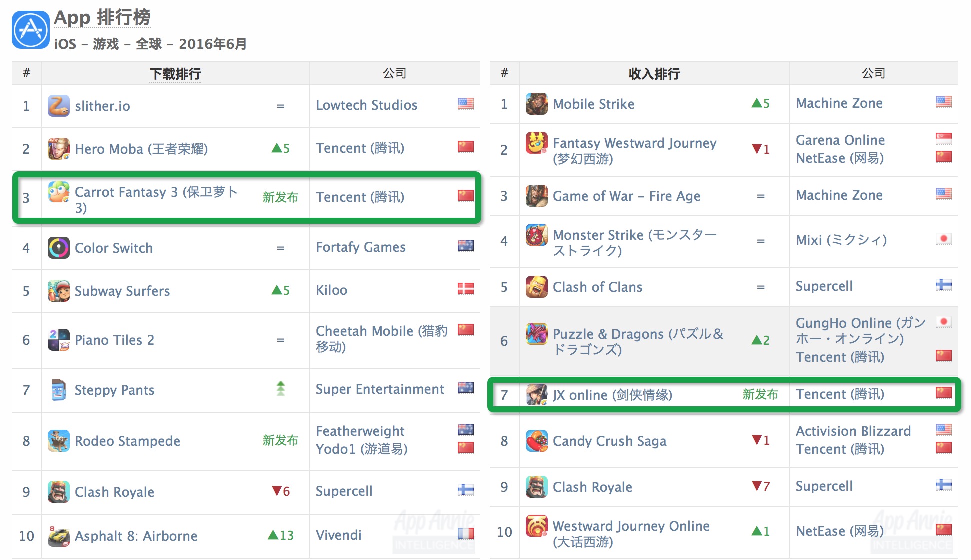Click the Fantasy Westward Journey app icon
Viewport: 971px width, 560px height.
click(537, 143)
